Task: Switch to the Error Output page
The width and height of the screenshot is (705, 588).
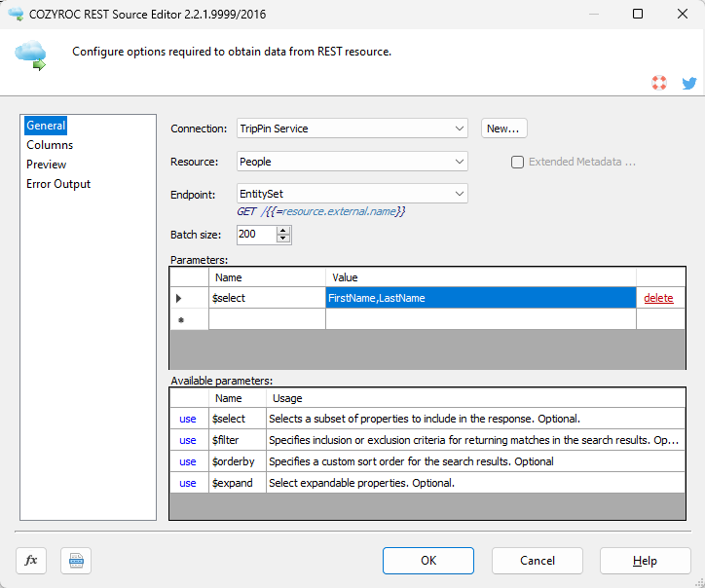Action: pos(58,184)
